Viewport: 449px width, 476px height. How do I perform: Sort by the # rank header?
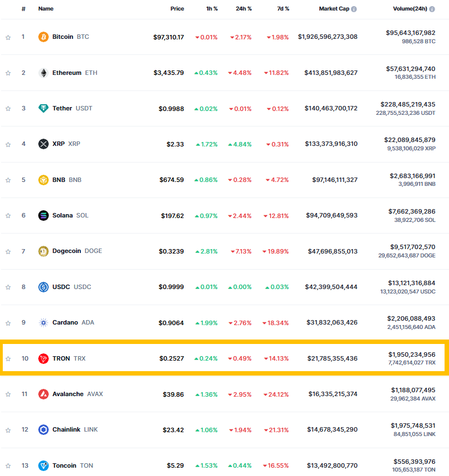tap(23, 9)
